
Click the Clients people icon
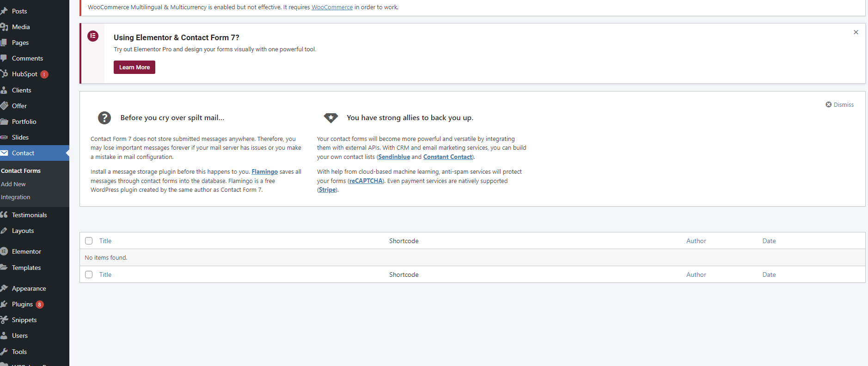tap(4, 90)
